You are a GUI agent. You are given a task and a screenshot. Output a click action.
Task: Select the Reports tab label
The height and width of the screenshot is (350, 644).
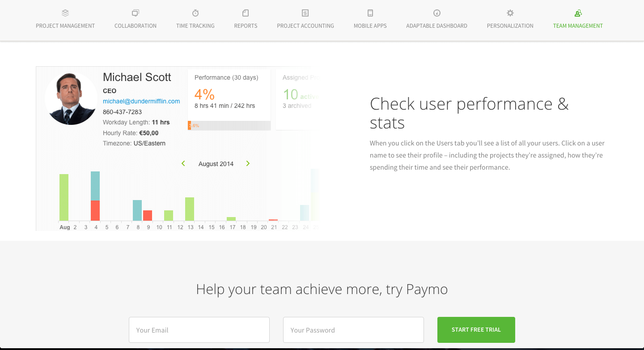(245, 26)
